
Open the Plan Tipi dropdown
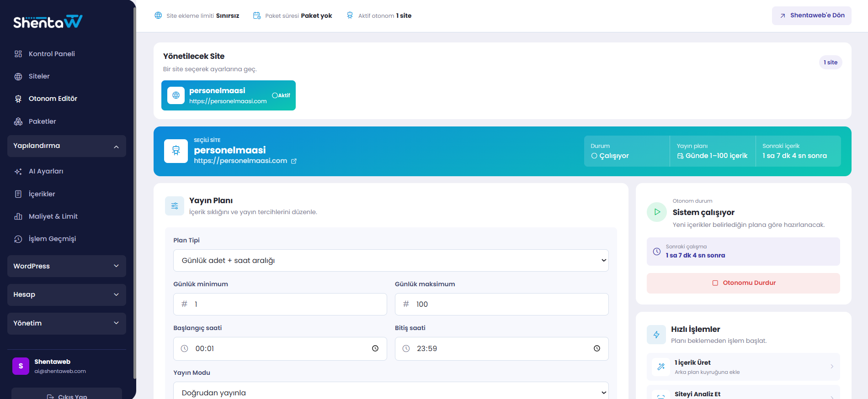391,260
